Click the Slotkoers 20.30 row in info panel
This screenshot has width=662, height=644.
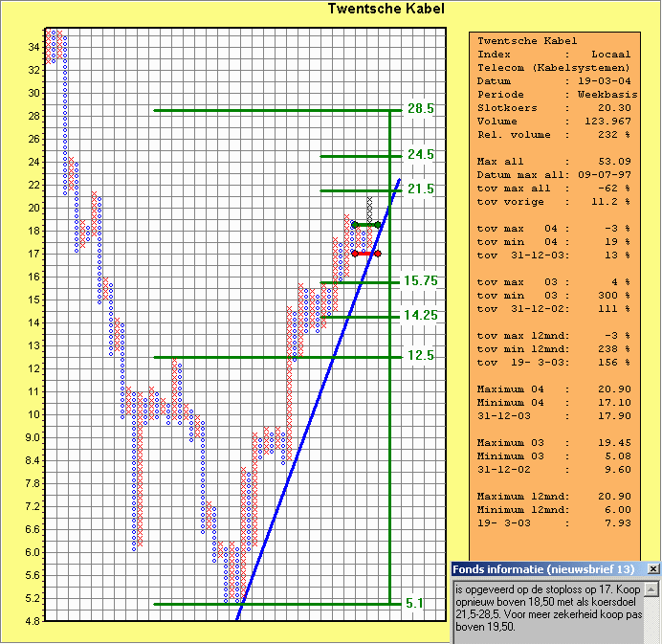click(x=554, y=108)
